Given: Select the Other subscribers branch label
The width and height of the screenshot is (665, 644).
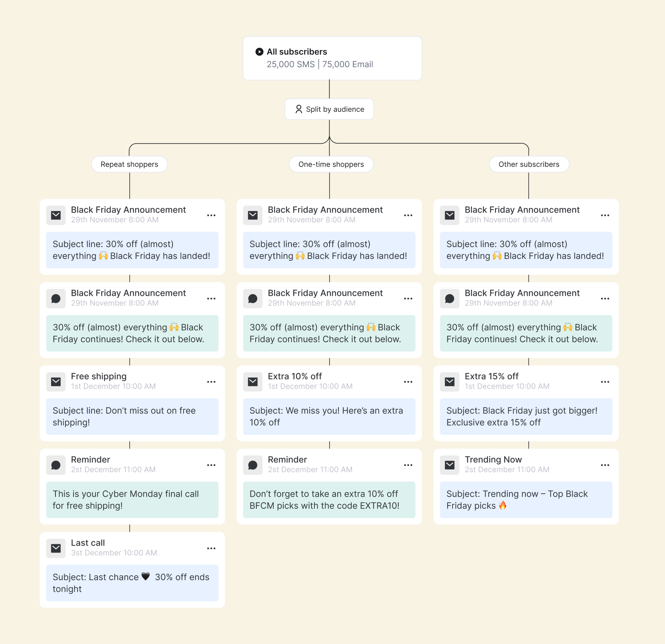Looking at the screenshot, I should click(x=529, y=164).
